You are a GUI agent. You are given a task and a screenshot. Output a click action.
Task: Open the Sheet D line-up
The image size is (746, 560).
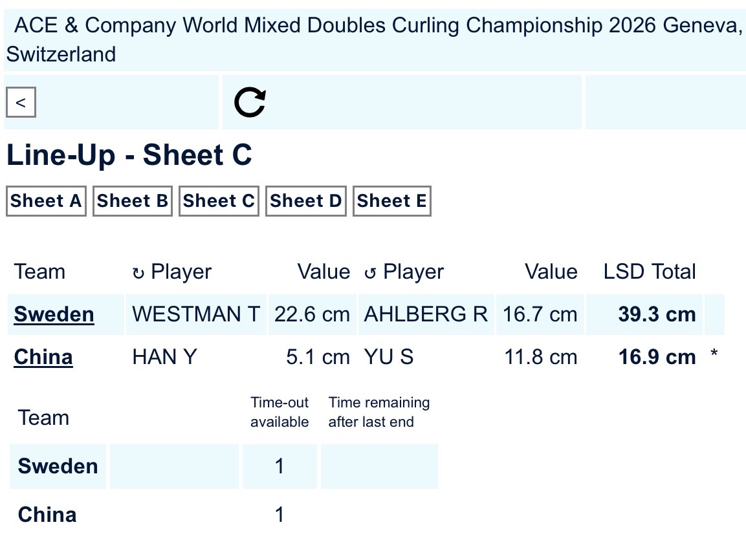pos(305,201)
